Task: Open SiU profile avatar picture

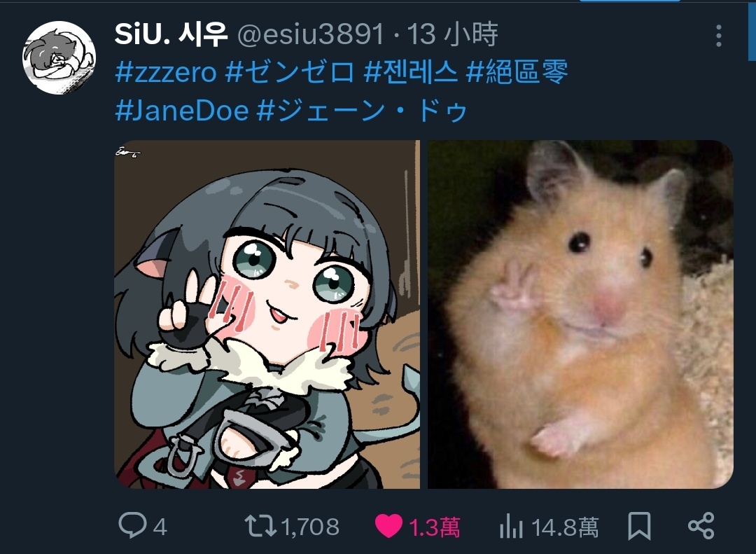Action: pos(59,57)
